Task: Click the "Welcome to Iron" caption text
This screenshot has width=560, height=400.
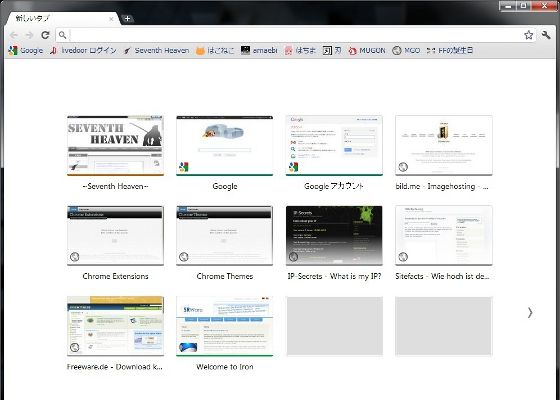Action: pyautogui.click(x=225, y=367)
